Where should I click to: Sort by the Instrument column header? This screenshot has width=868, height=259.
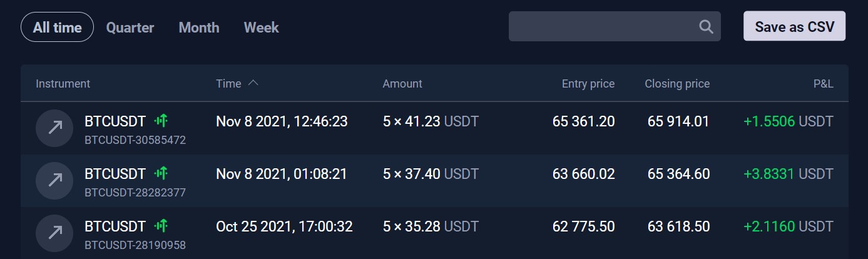tap(63, 83)
